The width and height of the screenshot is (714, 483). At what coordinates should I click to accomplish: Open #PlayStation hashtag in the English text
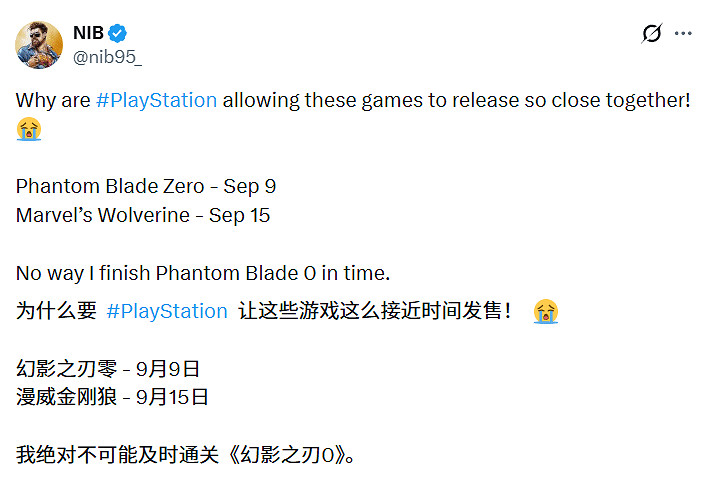156,100
